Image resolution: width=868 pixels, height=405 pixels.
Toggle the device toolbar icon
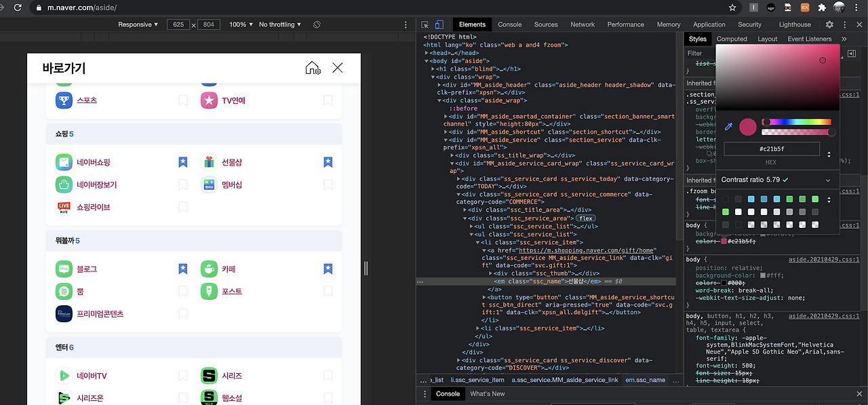click(x=439, y=24)
